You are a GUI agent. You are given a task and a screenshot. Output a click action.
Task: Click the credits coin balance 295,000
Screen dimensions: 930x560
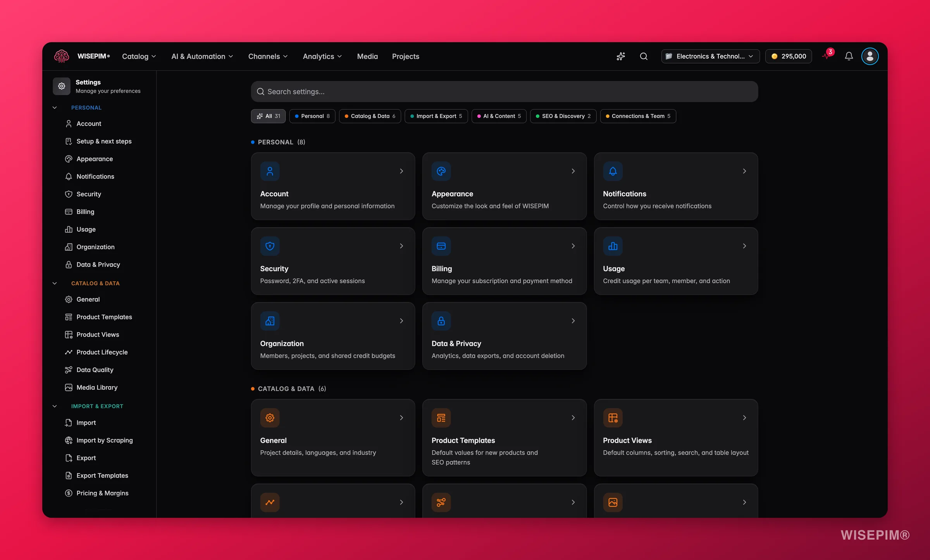[789, 56]
